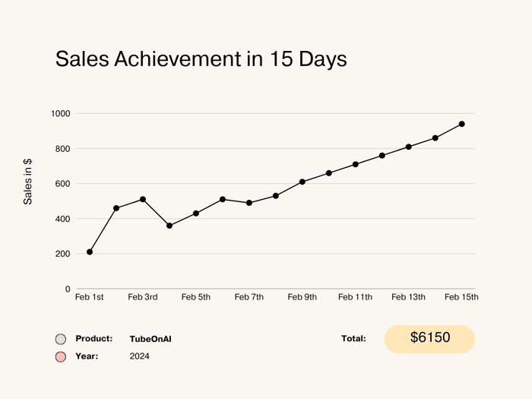
Task: Click the 2024 year value
Action: point(139,356)
